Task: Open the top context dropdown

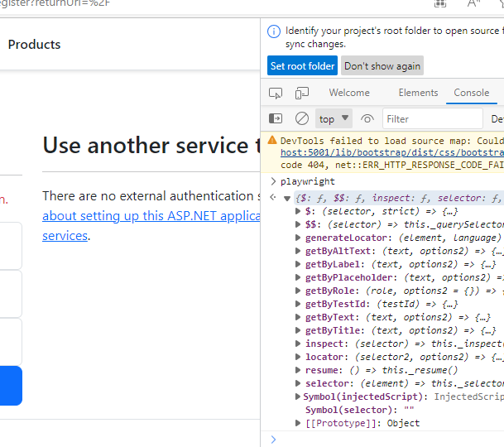Action: click(334, 118)
